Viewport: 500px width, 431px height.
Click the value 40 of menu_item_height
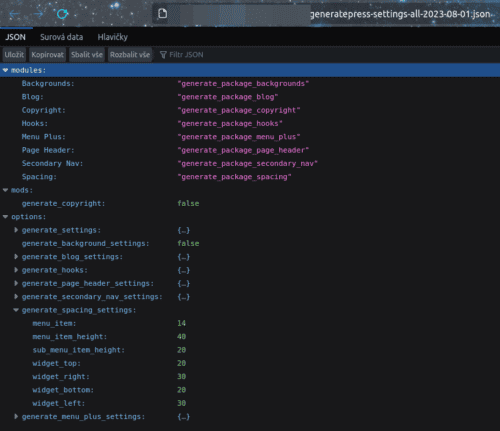click(182, 337)
